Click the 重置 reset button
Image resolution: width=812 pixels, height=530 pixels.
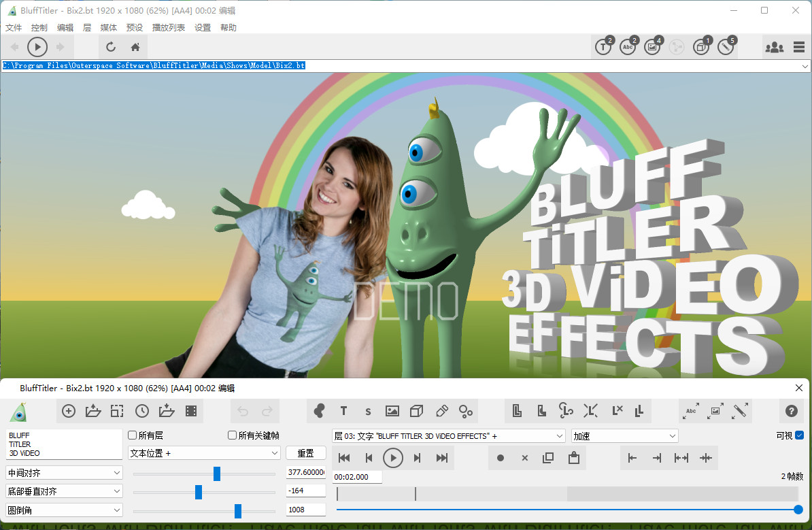[x=305, y=453]
